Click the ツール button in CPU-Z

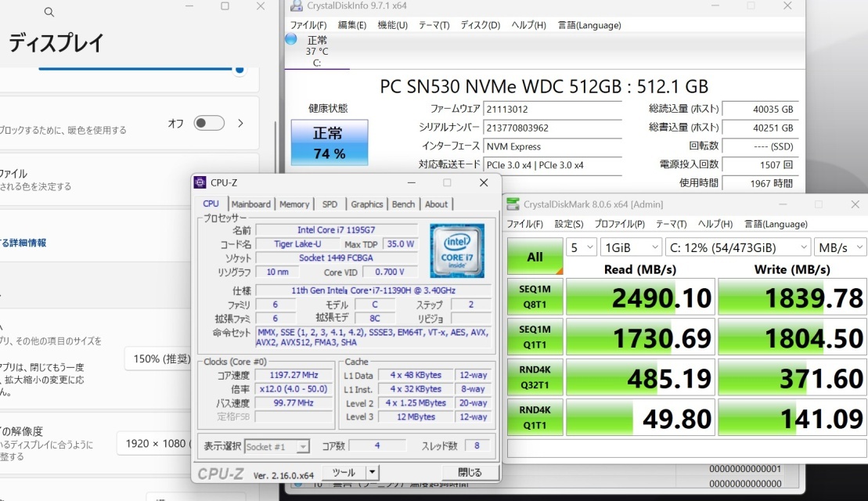click(x=344, y=472)
